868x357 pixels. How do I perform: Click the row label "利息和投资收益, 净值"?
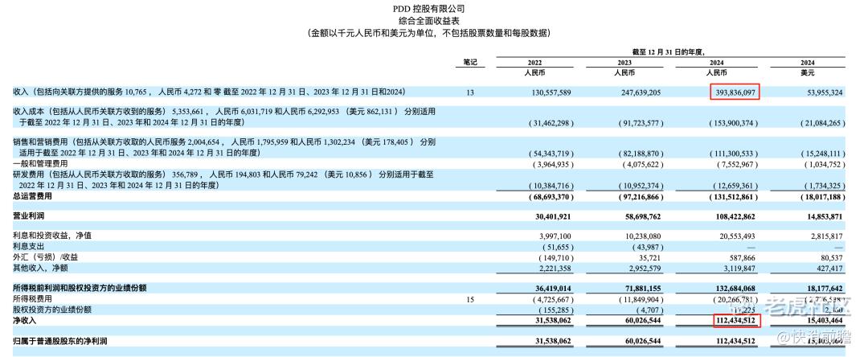click(52, 236)
